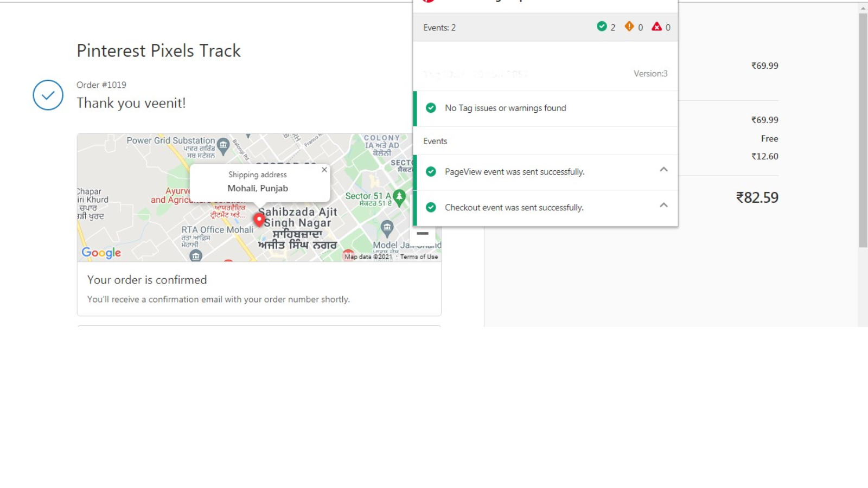The width and height of the screenshot is (868, 488).
Task: Click green check beside No Tag issues message
Action: pos(431,108)
